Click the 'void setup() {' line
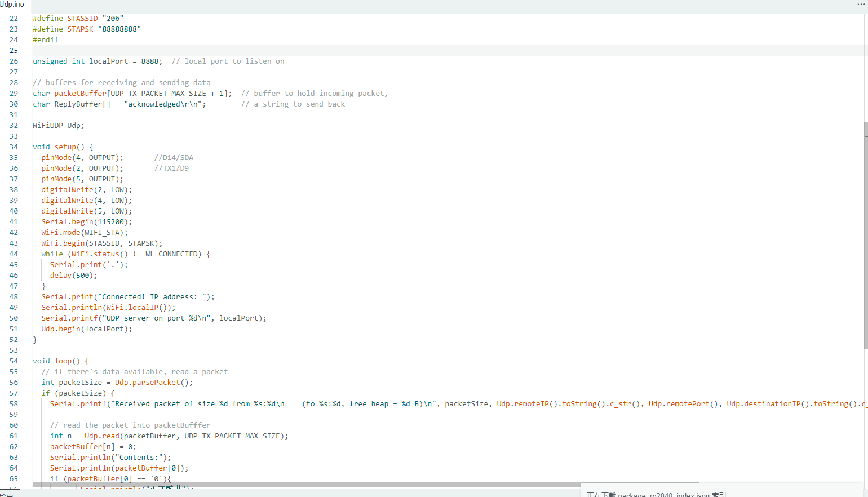 63,147
